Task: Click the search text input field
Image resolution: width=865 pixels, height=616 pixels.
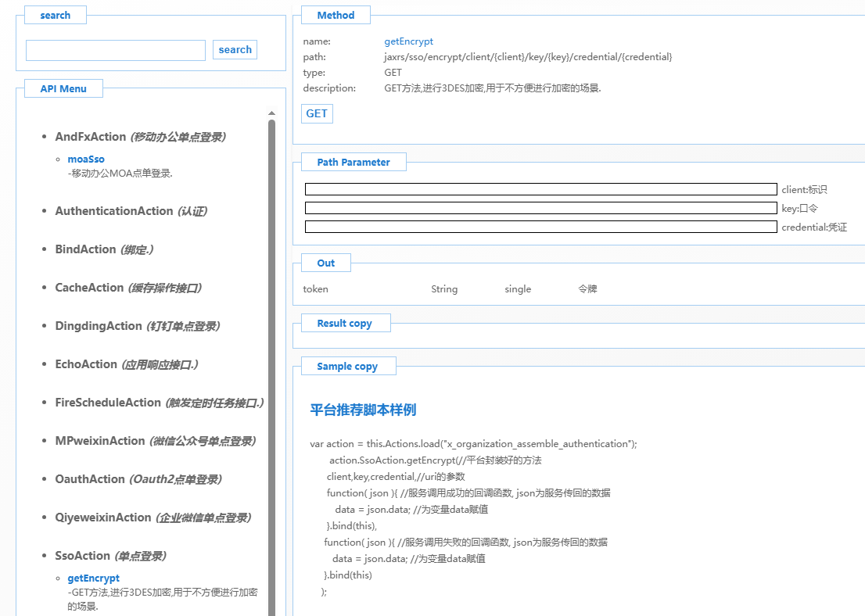Action: (x=116, y=51)
